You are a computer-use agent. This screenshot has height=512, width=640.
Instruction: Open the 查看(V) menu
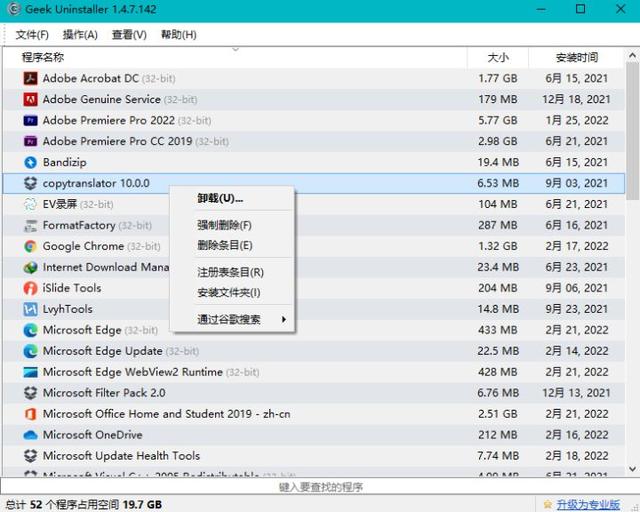point(129,35)
